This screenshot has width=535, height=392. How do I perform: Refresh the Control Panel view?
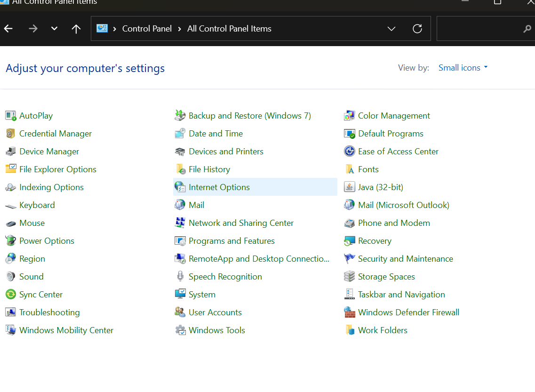click(x=417, y=29)
